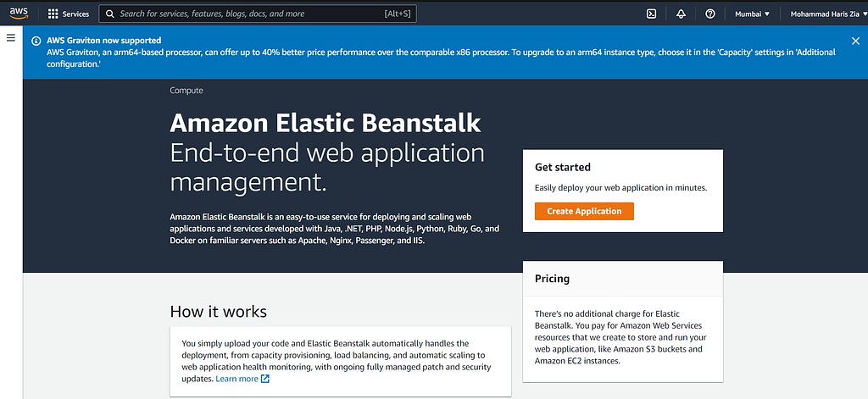Image resolution: width=868 pixels, height=399 pixels.
Task: Click the Create Application button
Action: coord(584,212)
